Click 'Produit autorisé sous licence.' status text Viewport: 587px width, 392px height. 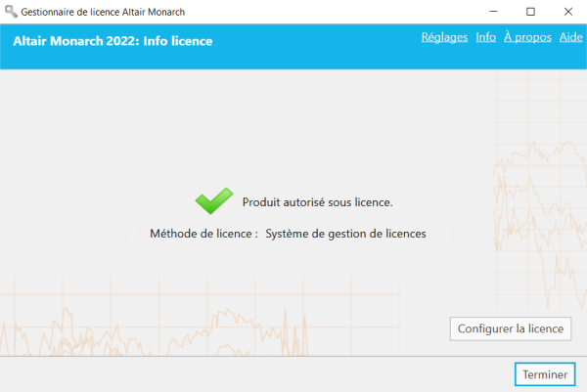coord(317,202)
